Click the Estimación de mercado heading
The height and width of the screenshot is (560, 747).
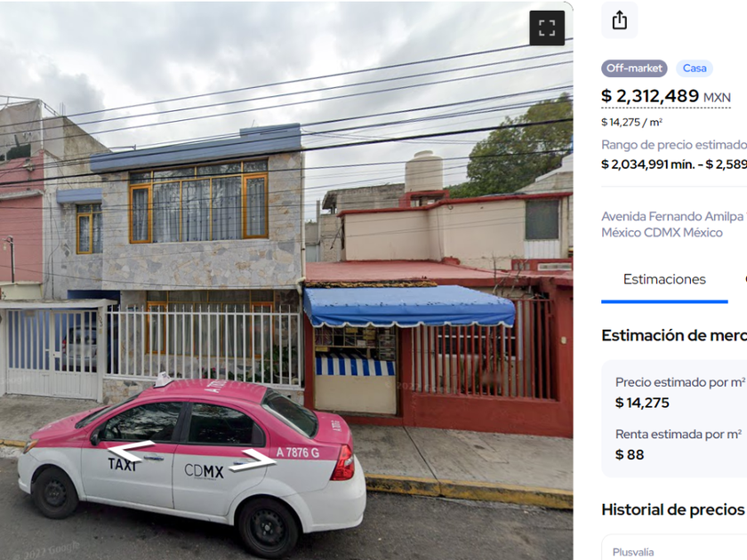[x=674, y=335]
